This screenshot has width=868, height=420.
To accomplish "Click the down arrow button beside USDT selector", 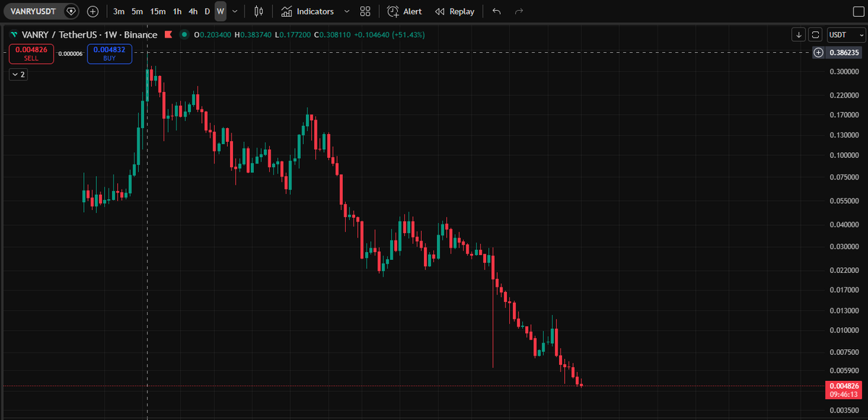I will [x=799, y=35].
